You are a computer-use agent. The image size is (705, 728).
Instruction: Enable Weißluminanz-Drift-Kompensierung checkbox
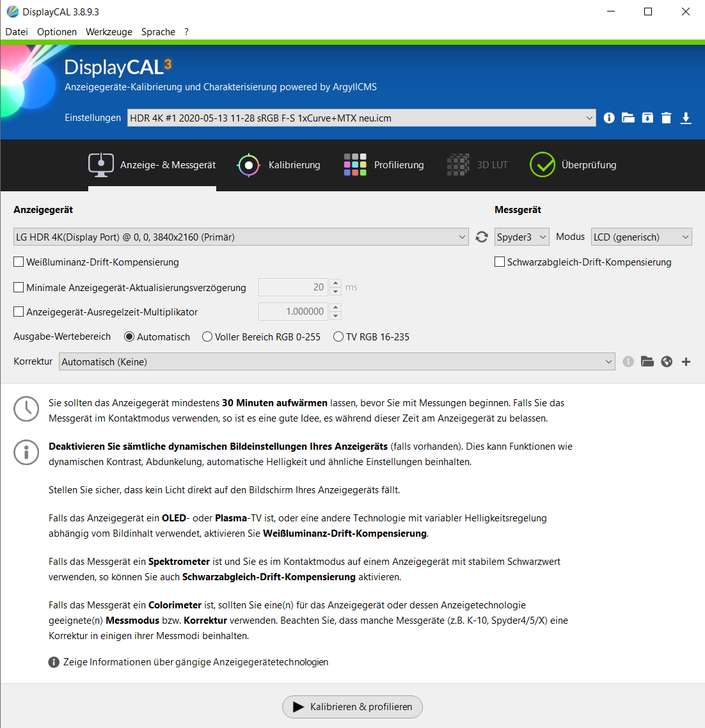pos(19,262)
